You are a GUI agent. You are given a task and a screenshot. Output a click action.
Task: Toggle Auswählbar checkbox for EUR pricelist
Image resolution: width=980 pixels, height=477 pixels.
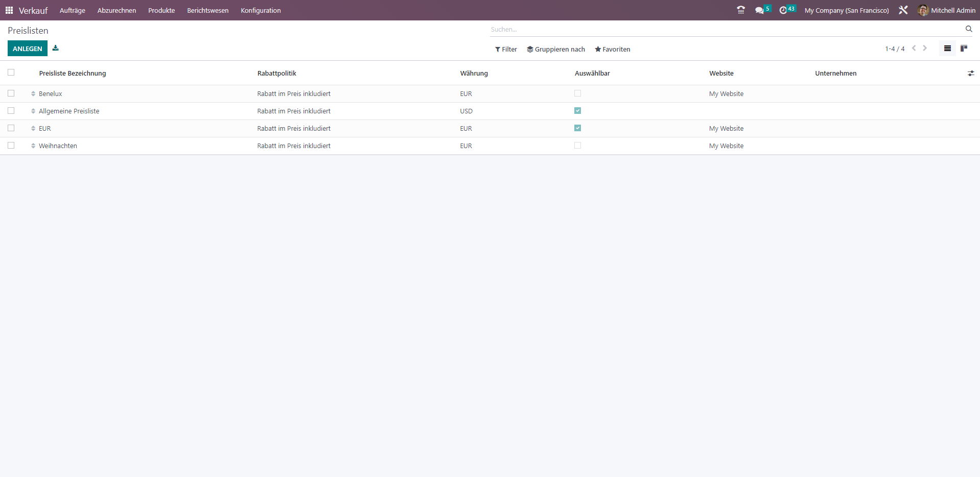(578, 128)
